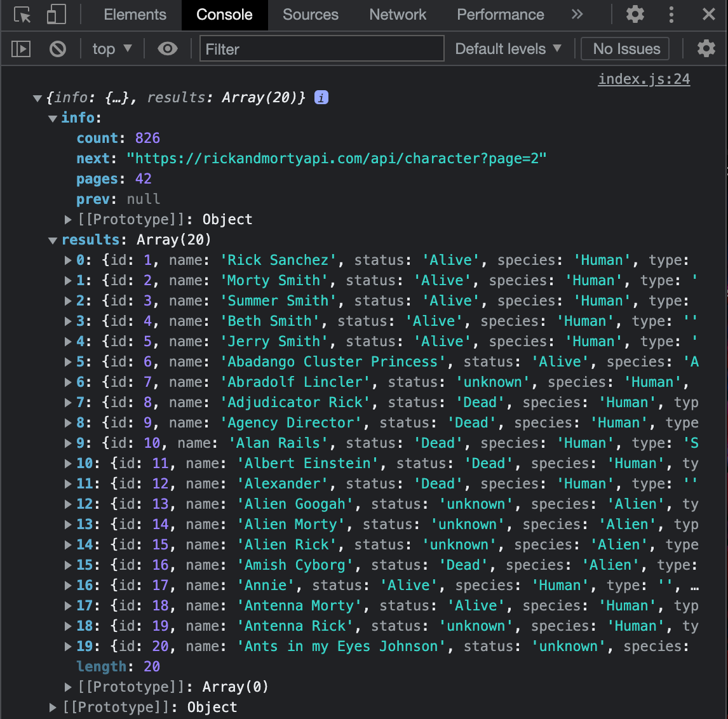Screen dimensions: 728x719
Task: Select the count value 826
Action: point(147,138)
